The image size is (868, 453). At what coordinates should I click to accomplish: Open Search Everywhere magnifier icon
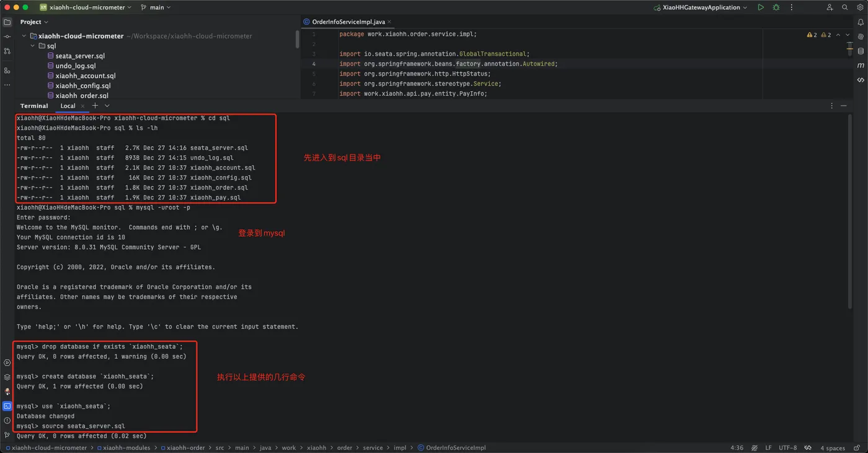coord(845,7)
